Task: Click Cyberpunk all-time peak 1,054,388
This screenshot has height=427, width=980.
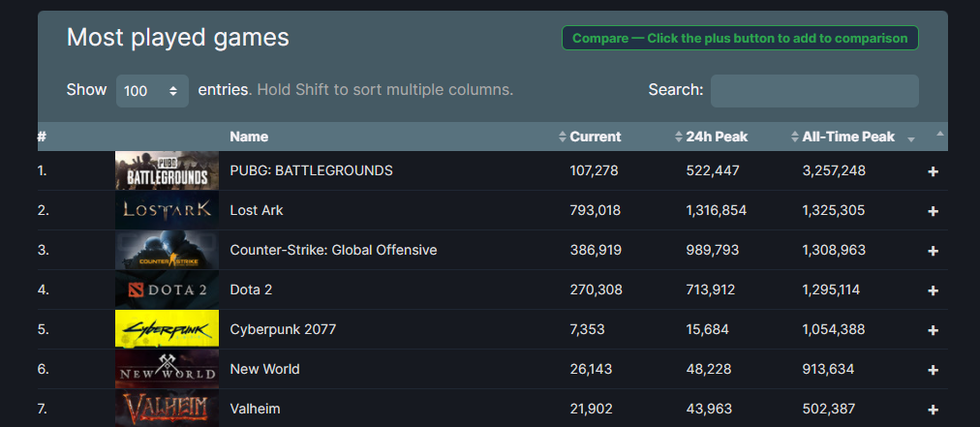Action: [834, 329]
